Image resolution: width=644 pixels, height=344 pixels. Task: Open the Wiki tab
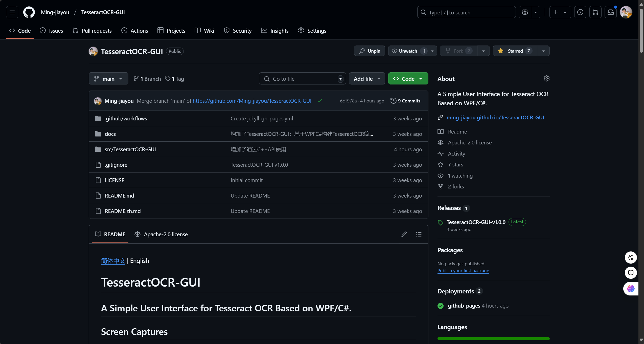point(204,31)
